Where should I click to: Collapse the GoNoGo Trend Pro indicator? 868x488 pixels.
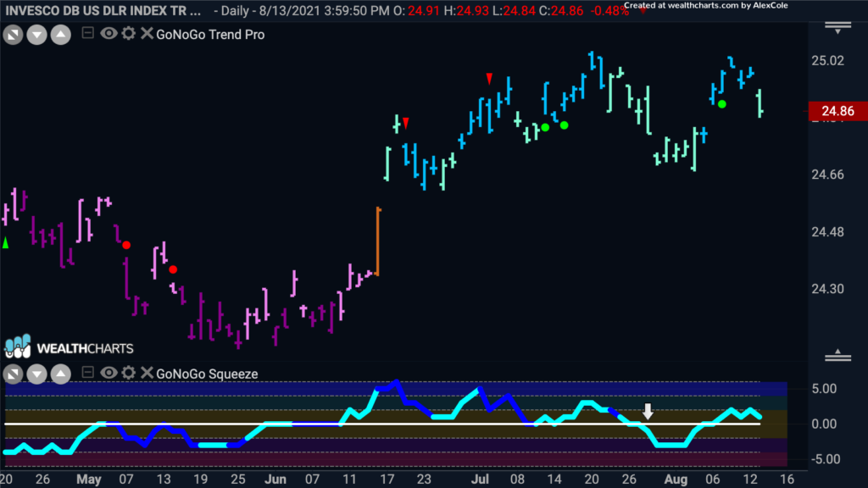(x=87, y=33)
